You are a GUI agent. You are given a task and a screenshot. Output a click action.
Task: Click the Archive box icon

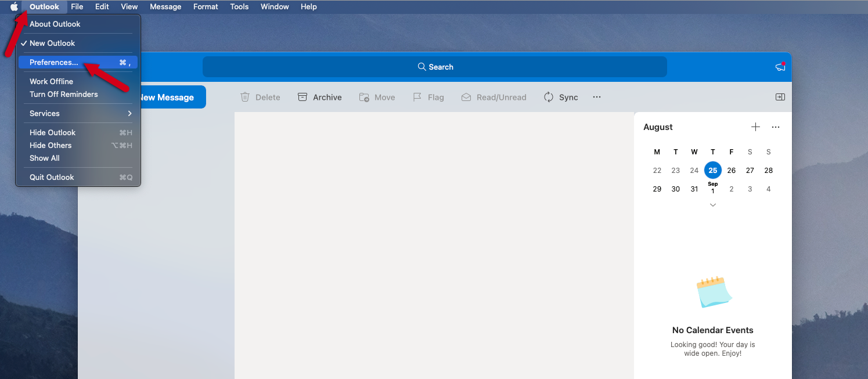(302, 97)
